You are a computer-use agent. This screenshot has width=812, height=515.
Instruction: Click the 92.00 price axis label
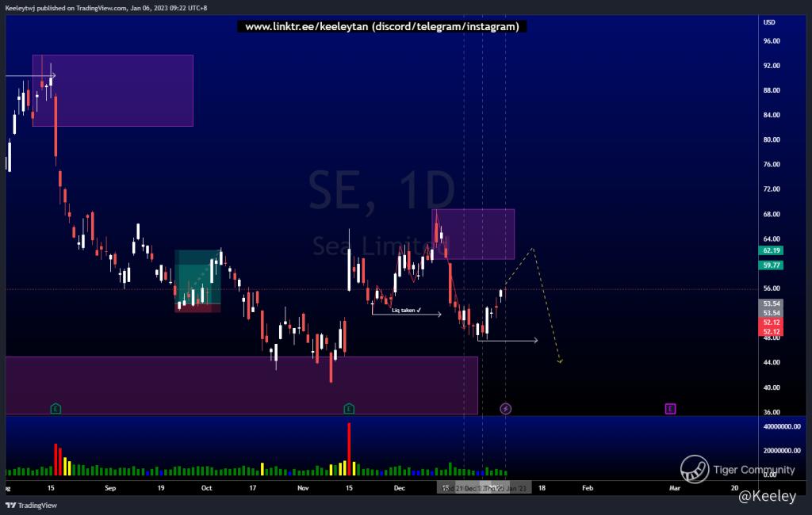771,66
